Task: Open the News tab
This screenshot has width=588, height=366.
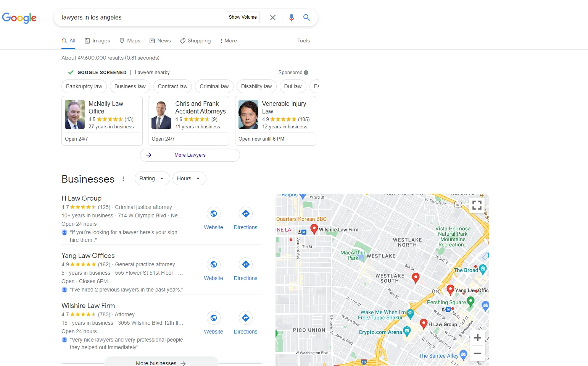Action: point(160,41)
